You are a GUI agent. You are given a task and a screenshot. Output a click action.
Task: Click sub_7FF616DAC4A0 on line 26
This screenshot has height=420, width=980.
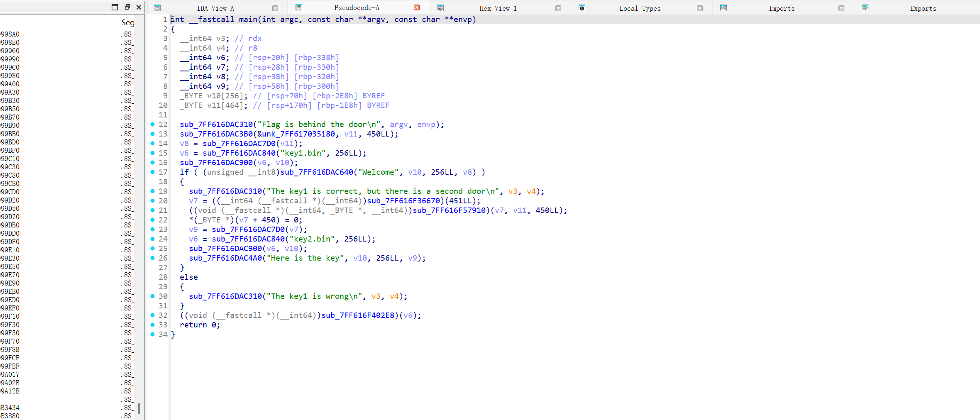pos(226,258)
